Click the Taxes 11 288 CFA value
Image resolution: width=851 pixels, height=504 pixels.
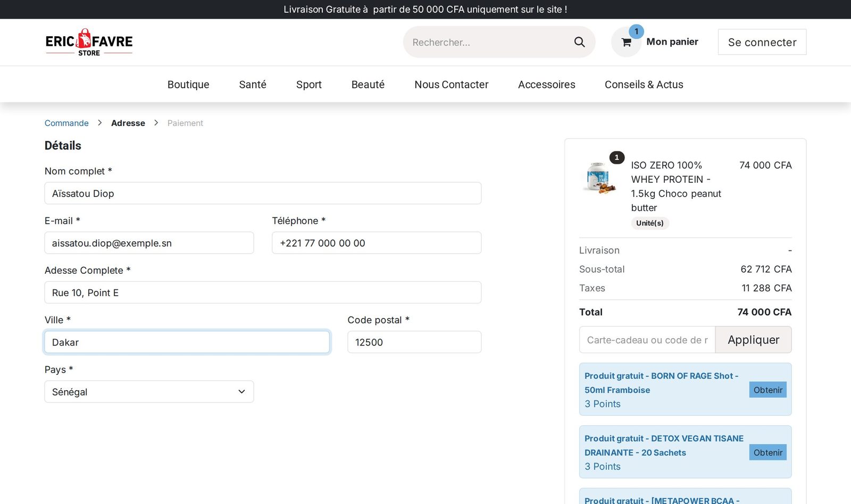[766, 288]
